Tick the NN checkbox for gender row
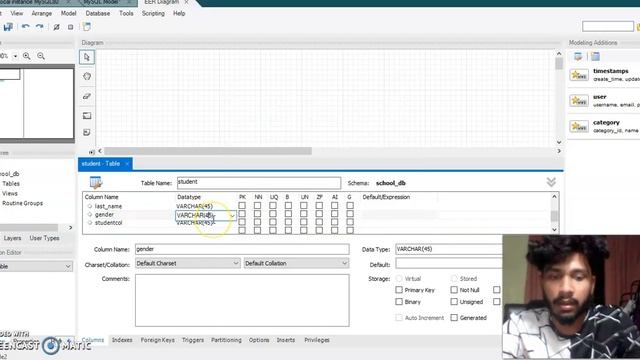 pos(257,213)
